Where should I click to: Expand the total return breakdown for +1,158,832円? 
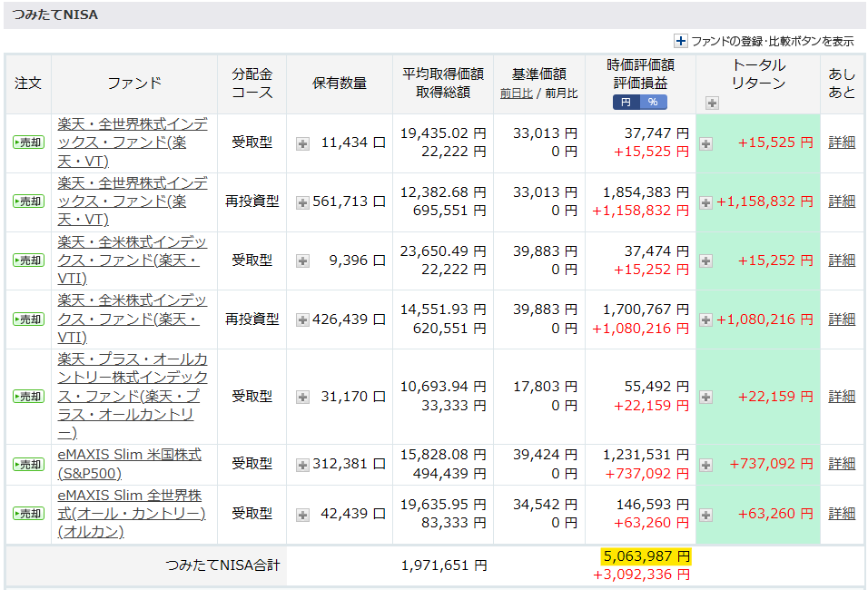pos(705,202)
